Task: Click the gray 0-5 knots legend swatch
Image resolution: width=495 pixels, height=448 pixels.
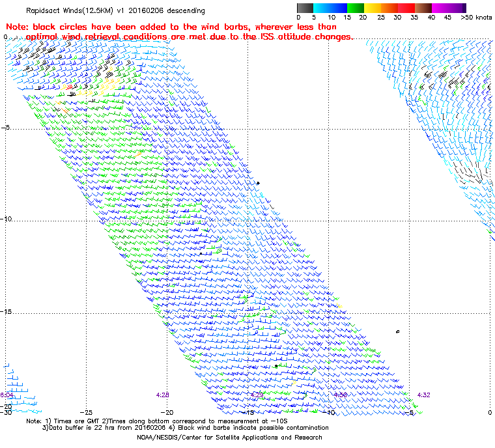Action: click(x=305, y=8)
